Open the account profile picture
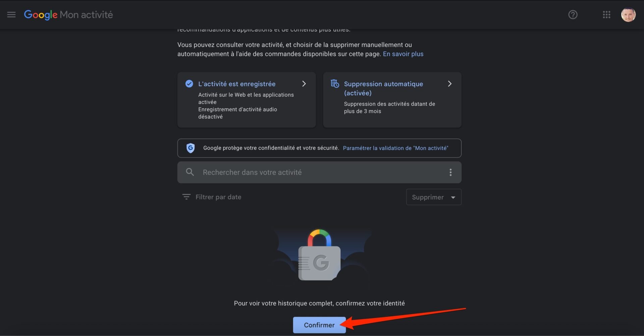The width and height of the screenshot is (644, 336). 628,15
